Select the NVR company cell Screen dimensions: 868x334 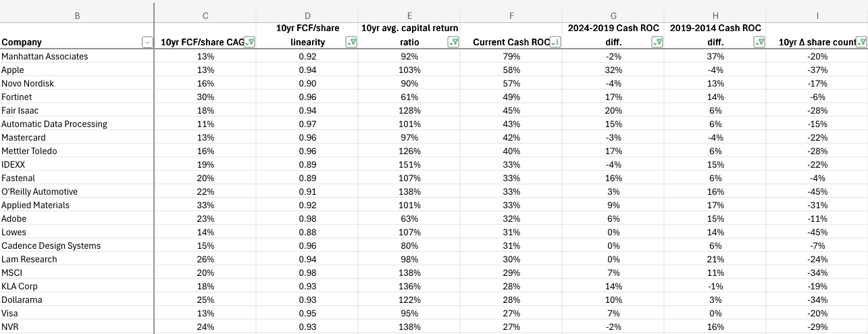[x=77, y=327]
